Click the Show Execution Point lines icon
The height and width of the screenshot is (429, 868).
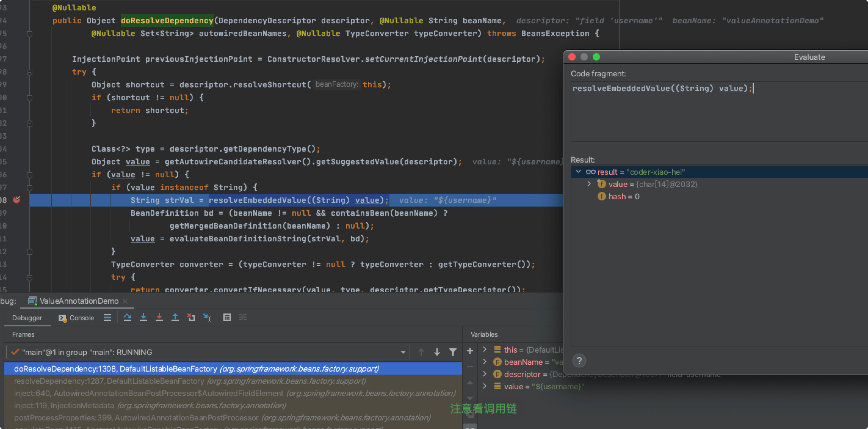pyautogui.click(x=107, y=317)
